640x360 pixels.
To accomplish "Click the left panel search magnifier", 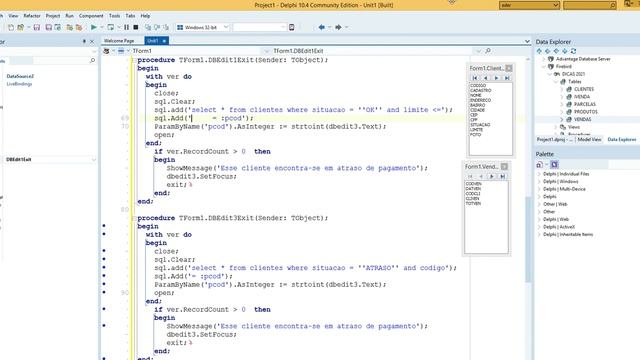I will pyautogui.click(x=92, y=60).
